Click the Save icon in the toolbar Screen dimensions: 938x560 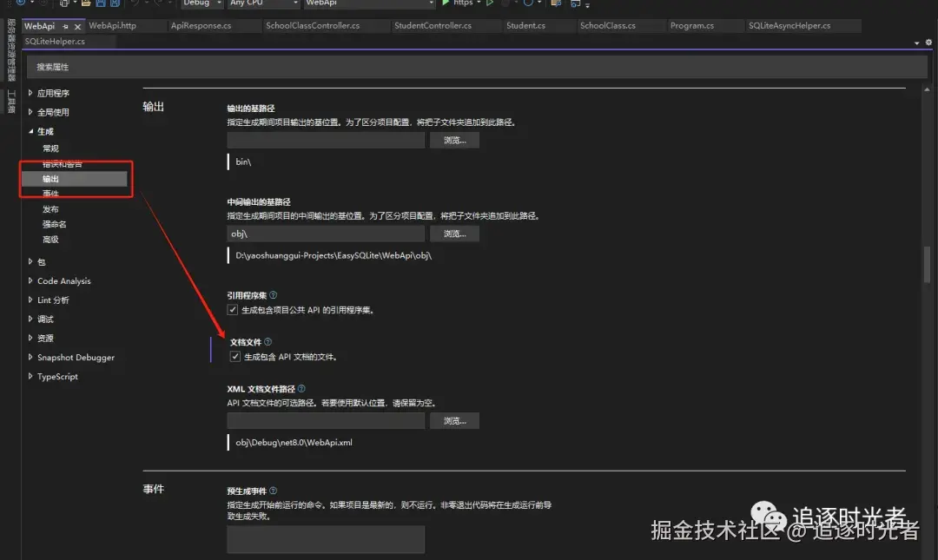[100, 4]
